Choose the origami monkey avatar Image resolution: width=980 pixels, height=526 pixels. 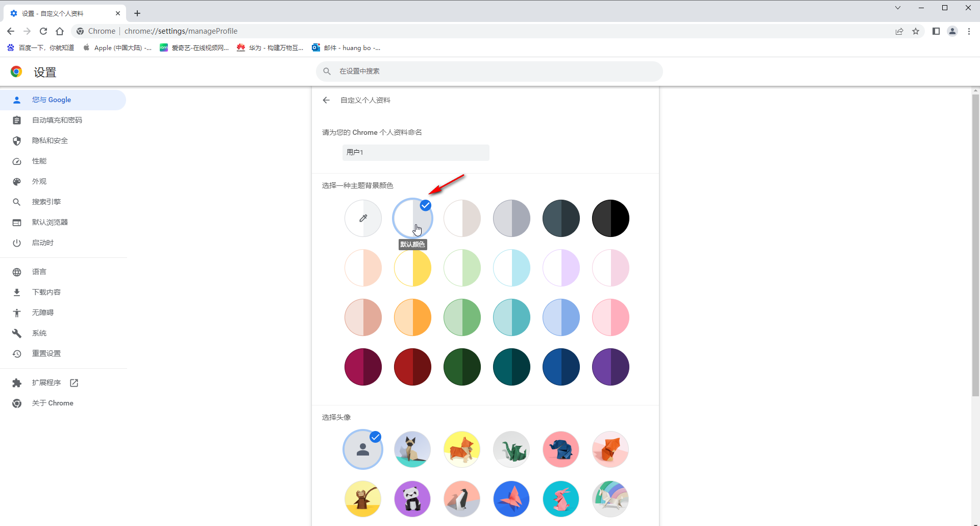tap(363, 499)
